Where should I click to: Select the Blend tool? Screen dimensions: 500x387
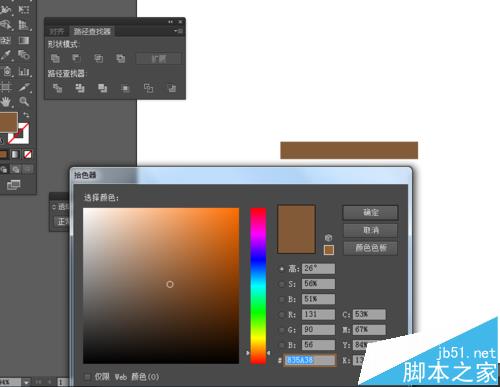coord(24,55)
